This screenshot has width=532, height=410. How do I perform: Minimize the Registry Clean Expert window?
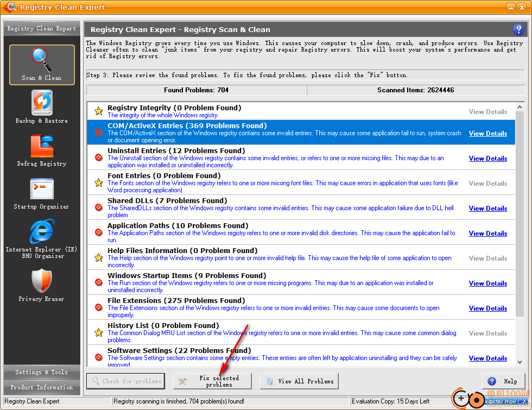click(511, 7)
